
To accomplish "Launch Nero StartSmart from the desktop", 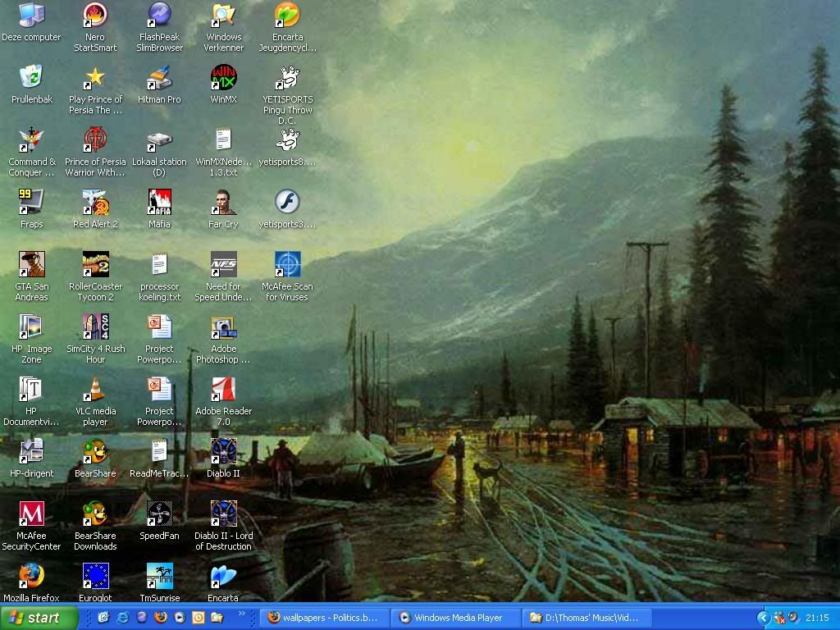I will (95, 15).
